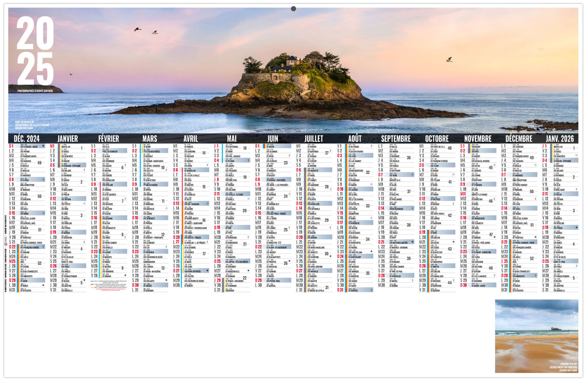Viewport: 588px width, 381px height.
Task: Select 'M11 Morts p. la France' in Novembre
Action: point(478,194)
